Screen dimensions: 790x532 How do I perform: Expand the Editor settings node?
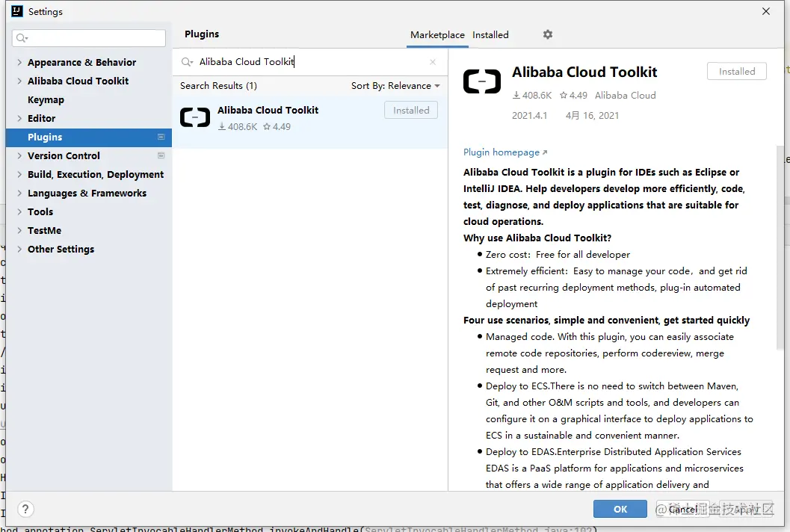(19, 118)
